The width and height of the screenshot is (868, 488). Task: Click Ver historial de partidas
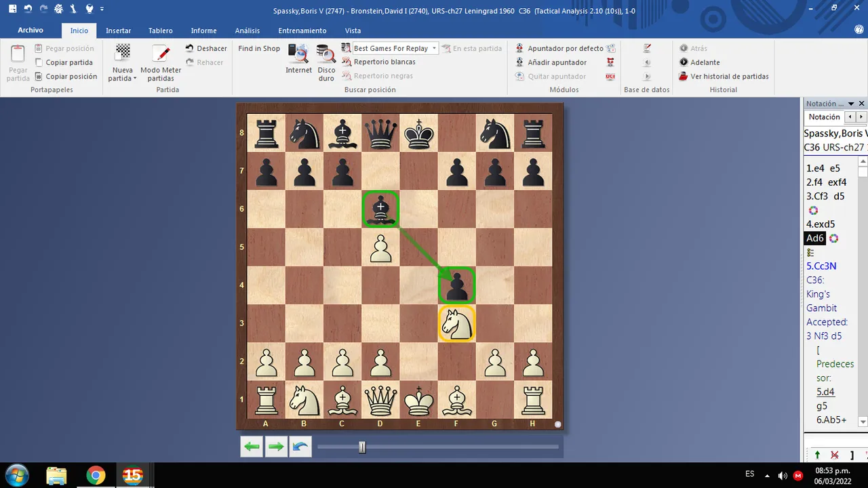724,77
